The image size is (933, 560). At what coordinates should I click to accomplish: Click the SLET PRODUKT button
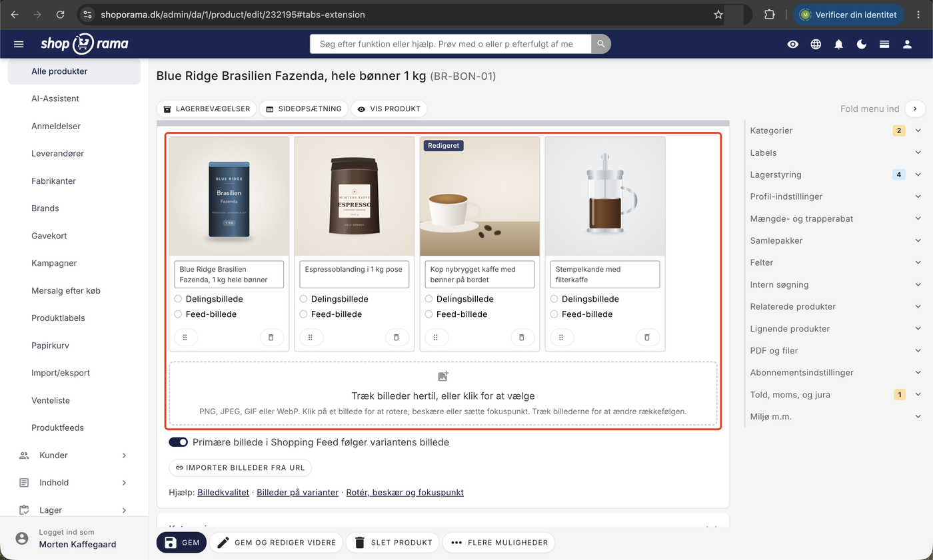[x=393, y=543]
